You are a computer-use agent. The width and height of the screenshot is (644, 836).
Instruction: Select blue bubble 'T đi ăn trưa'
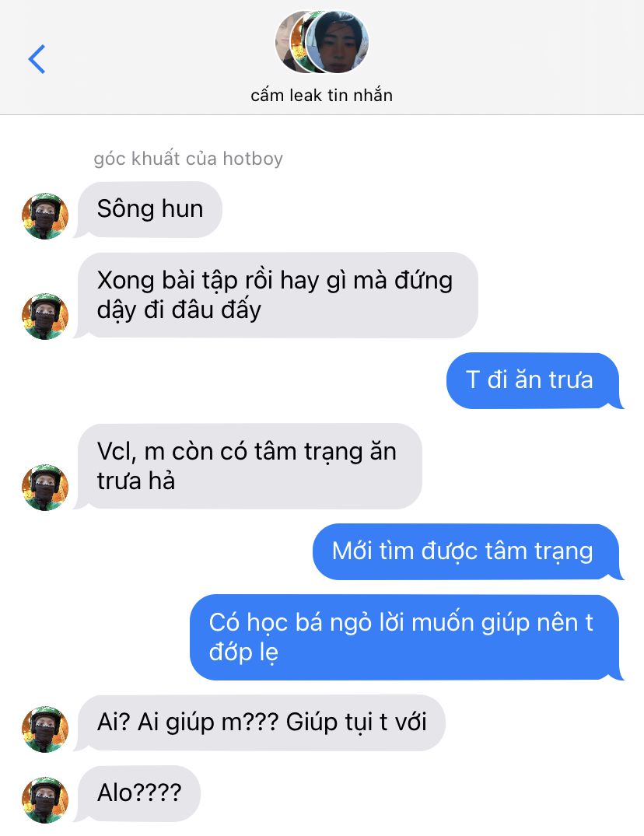[533, 381]
